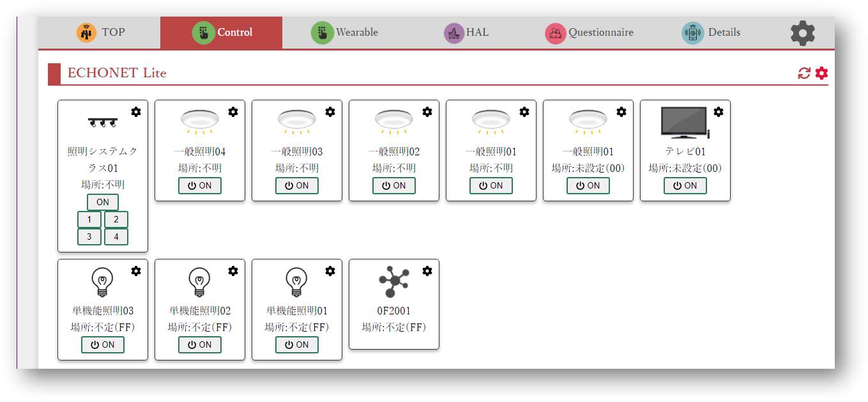Open settings gear on 一般照明04 card

pos(233,112)
